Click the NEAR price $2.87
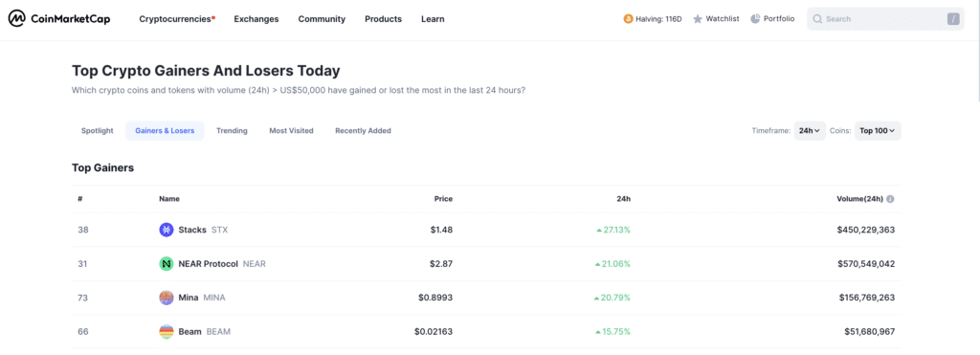Image resolution: width=980 pixels, height=355 pixels. 441,264
